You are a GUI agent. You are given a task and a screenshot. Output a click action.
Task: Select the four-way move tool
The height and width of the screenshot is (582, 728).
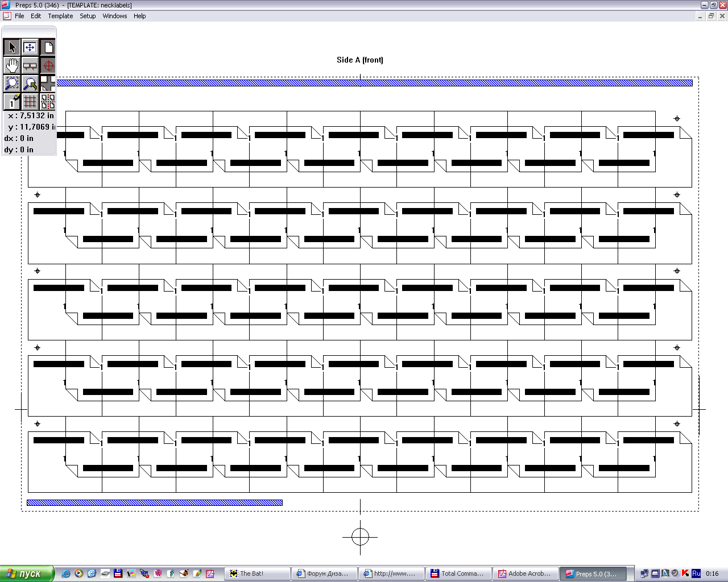click(30, 47)
